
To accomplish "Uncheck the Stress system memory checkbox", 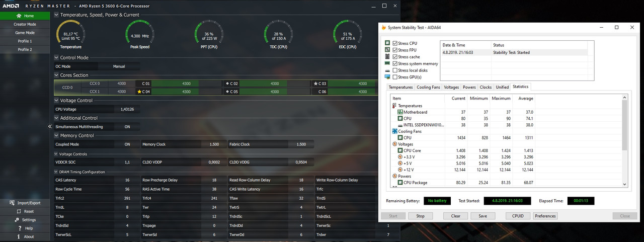I will point(395,64).
